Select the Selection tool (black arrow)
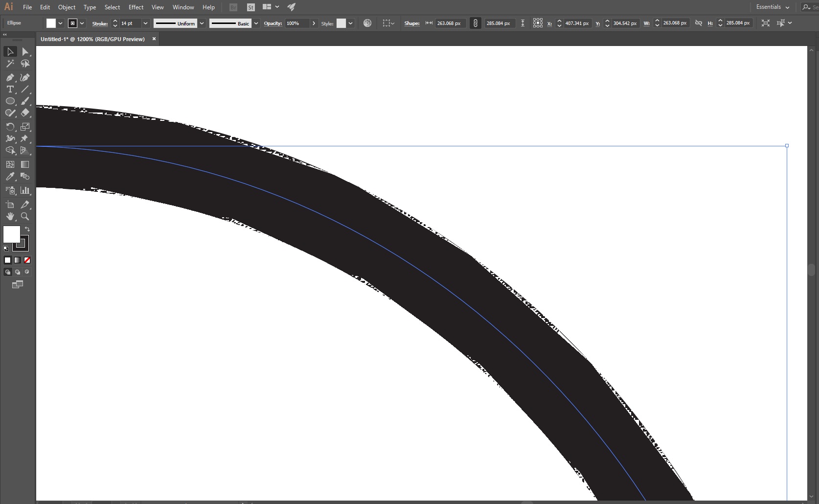This screenshot has width=819, height=504. (x=10, y=51)
